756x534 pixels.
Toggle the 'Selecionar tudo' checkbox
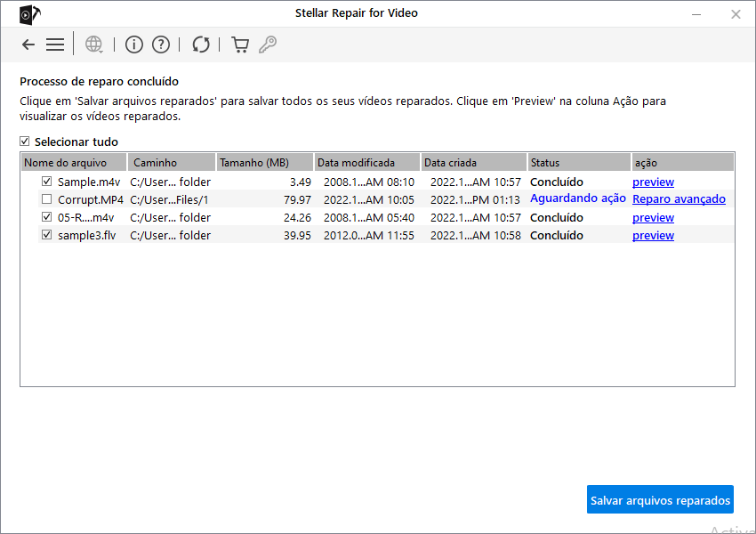point(25,142)
